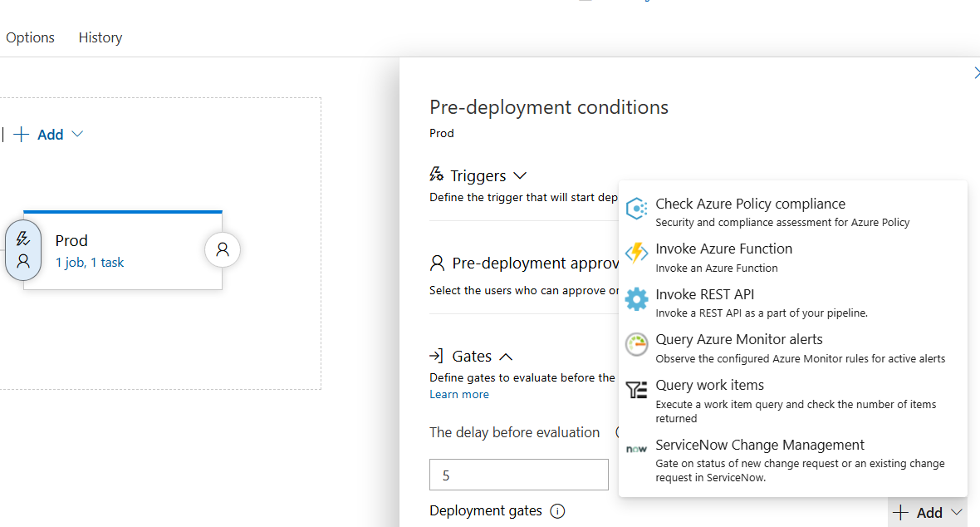Image resolution: width=980 pixels, height=527 pixels.
Task: Collapse the Triggers section chevron
Action: pos(520,176)
